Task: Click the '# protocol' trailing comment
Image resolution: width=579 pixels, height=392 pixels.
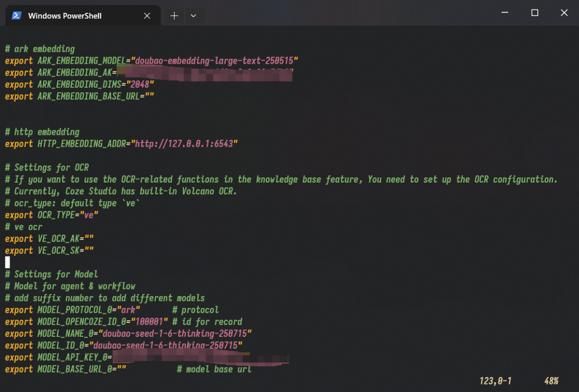Action: pyautogui.click(x=195, y=310)
